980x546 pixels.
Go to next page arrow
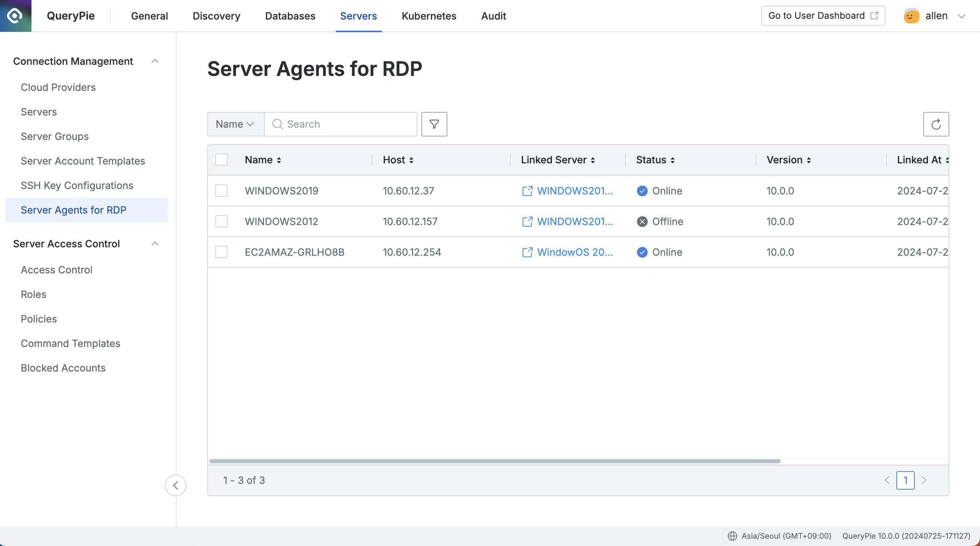(924, 480)
